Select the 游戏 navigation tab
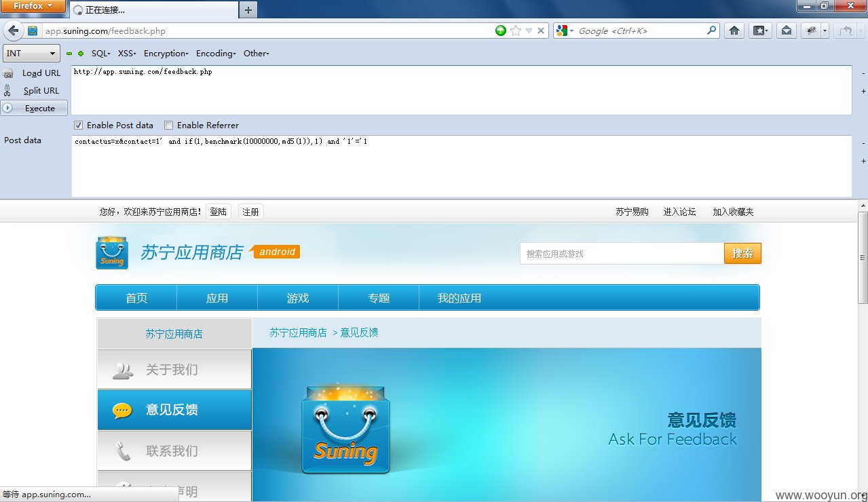 pos(298,298)
